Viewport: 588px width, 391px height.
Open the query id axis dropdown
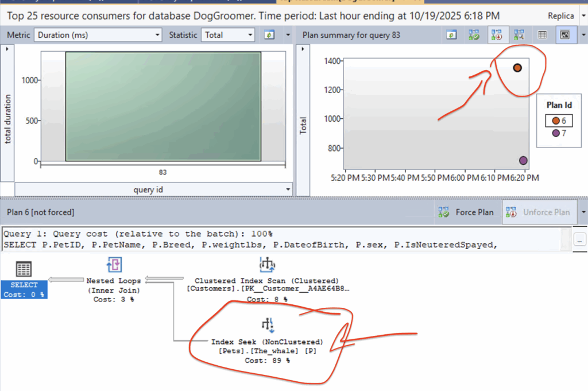pyautogui.click(x=288, y=189)
